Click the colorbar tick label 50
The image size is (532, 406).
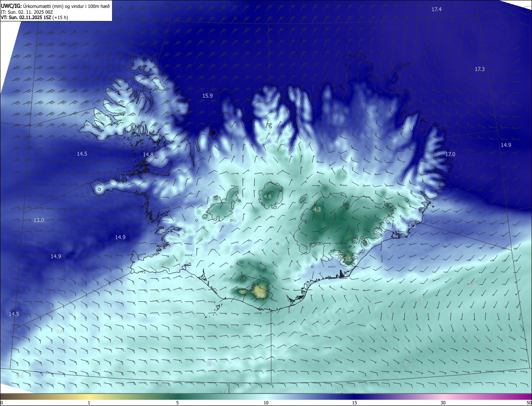529,403
